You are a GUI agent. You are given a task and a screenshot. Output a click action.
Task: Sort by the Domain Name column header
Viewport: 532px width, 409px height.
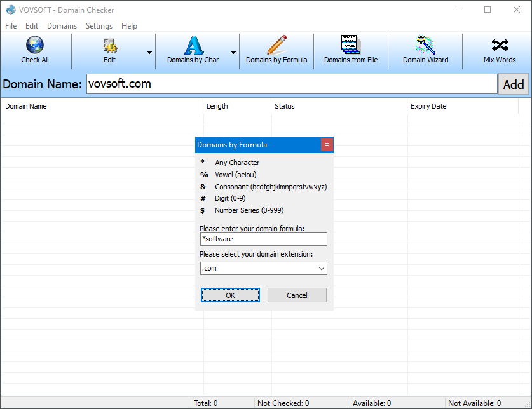(102, 106)
